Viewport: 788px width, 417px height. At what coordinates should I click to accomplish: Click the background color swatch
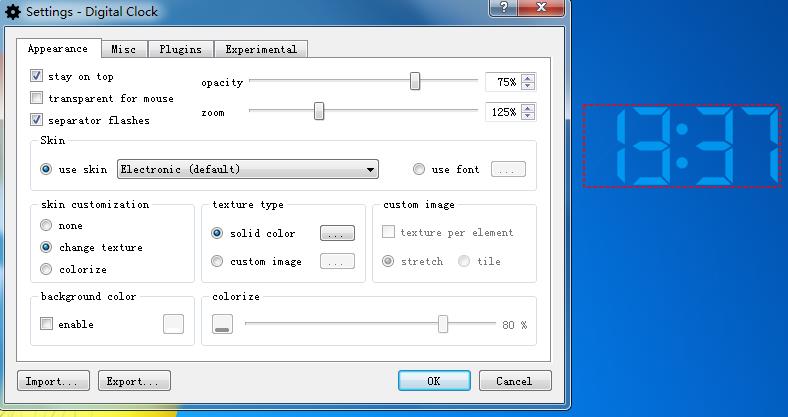coord(174,324)
